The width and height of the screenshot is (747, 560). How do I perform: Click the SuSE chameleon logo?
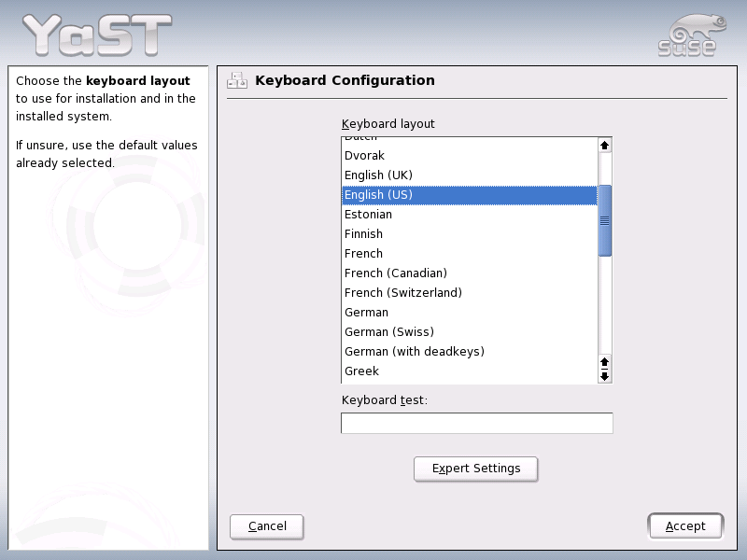[691, 31]
